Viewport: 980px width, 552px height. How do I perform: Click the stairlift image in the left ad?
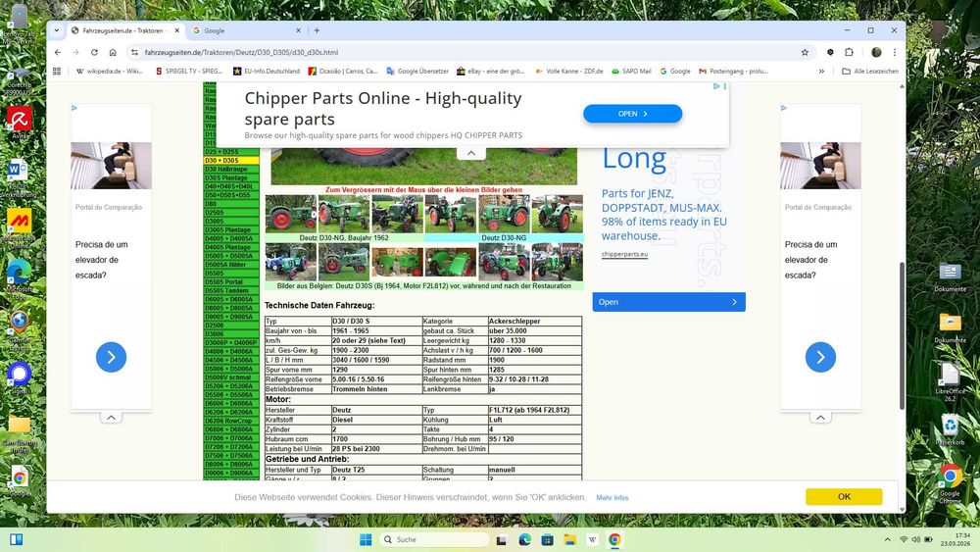112,166
